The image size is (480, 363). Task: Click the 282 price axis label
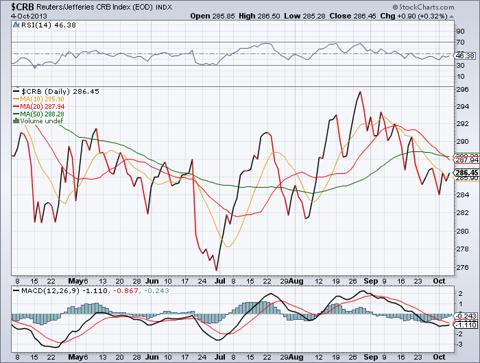(462, 212)
